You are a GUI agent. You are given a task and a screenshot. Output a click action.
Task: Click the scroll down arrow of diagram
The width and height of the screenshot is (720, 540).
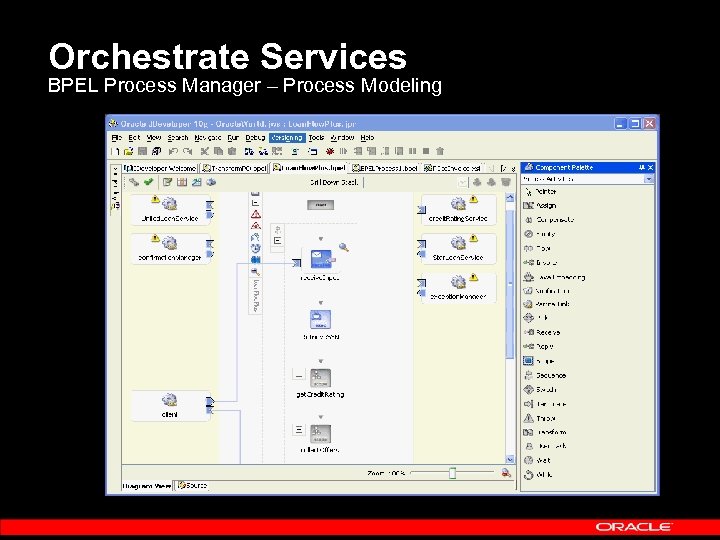(x=510, y=459)
